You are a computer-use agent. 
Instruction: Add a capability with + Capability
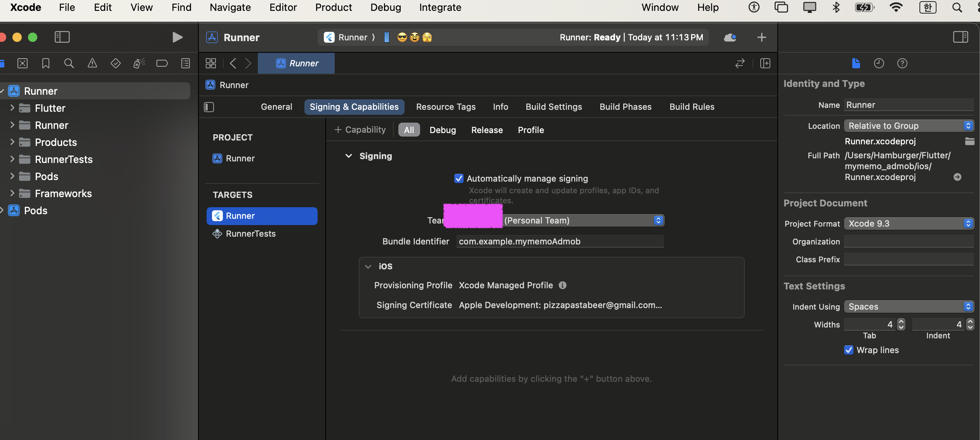coord(360,130)
